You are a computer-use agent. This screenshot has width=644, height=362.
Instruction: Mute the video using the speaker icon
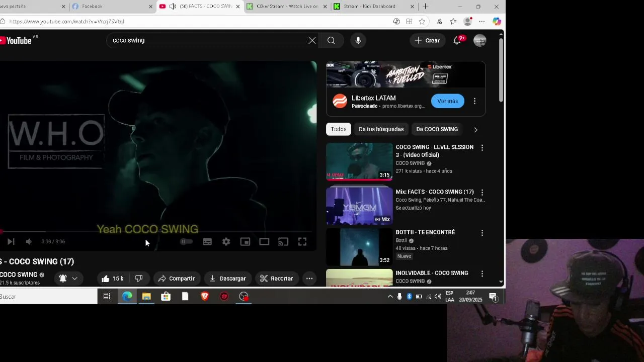pyautogui.click(x=29, y=242)
